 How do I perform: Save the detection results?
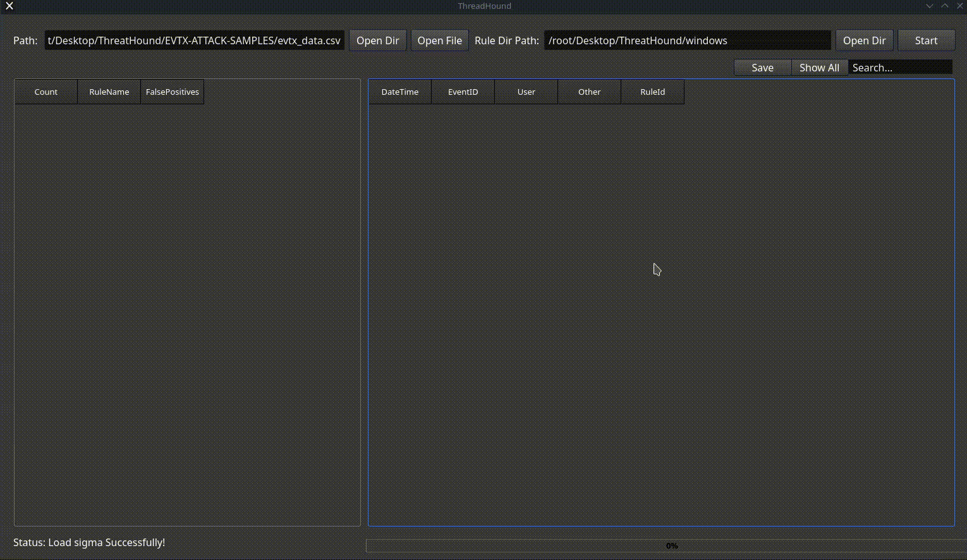coord(763,68)
